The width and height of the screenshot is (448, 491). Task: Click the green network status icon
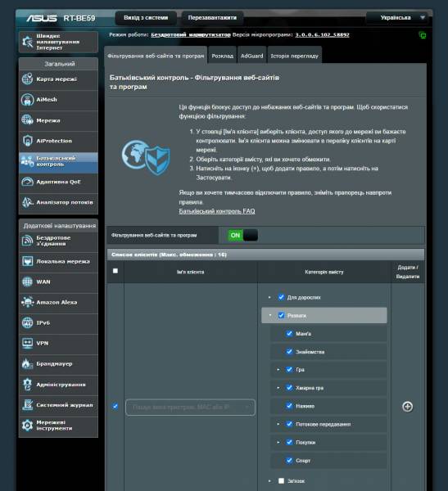[x=423, y=35]
